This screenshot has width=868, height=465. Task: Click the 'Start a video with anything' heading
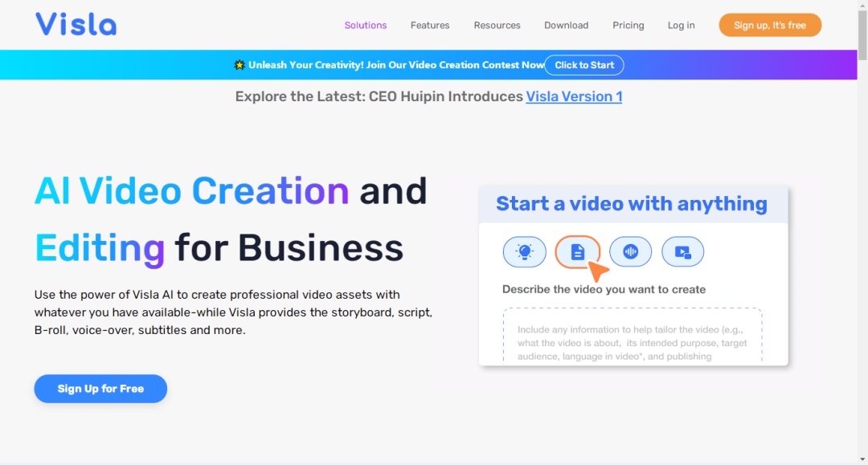[x=632, y=203]
